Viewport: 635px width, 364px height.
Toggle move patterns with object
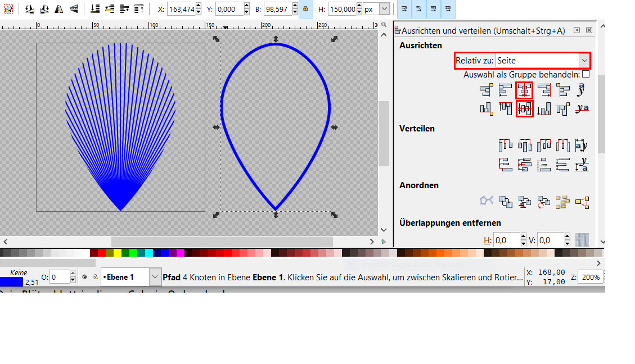tap(448, 9)
